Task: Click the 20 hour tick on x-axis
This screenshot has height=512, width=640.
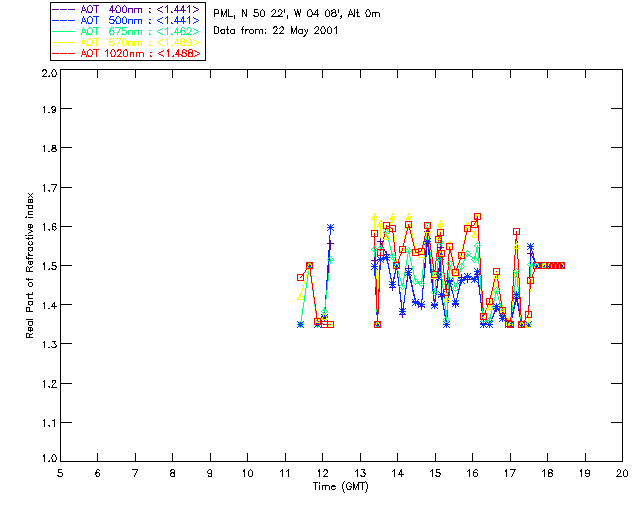Action: pyautogui.click(x=622, y=472)
